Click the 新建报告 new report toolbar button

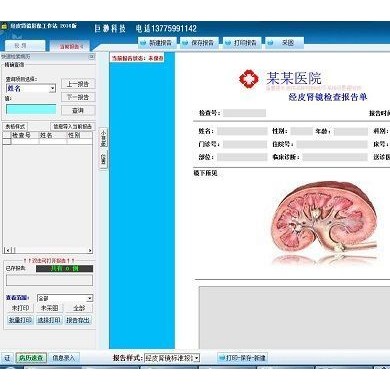(x=157, y=43)
